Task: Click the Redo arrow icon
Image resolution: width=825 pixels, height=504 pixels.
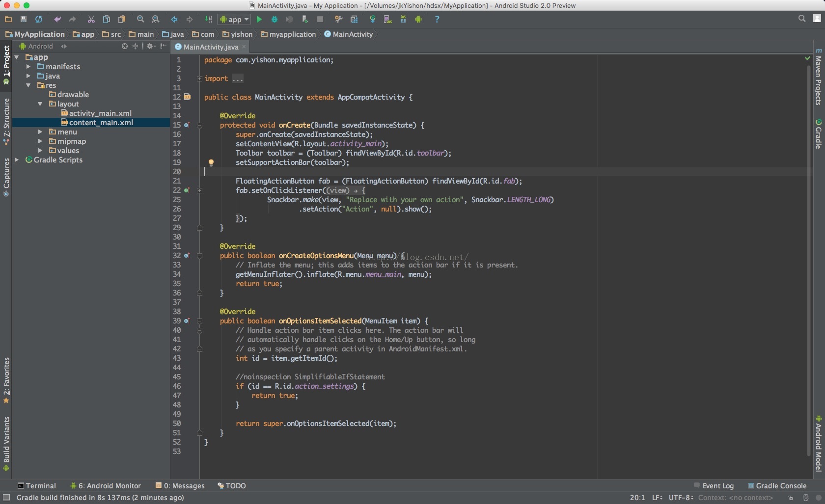Action: (x=73, y=19)
